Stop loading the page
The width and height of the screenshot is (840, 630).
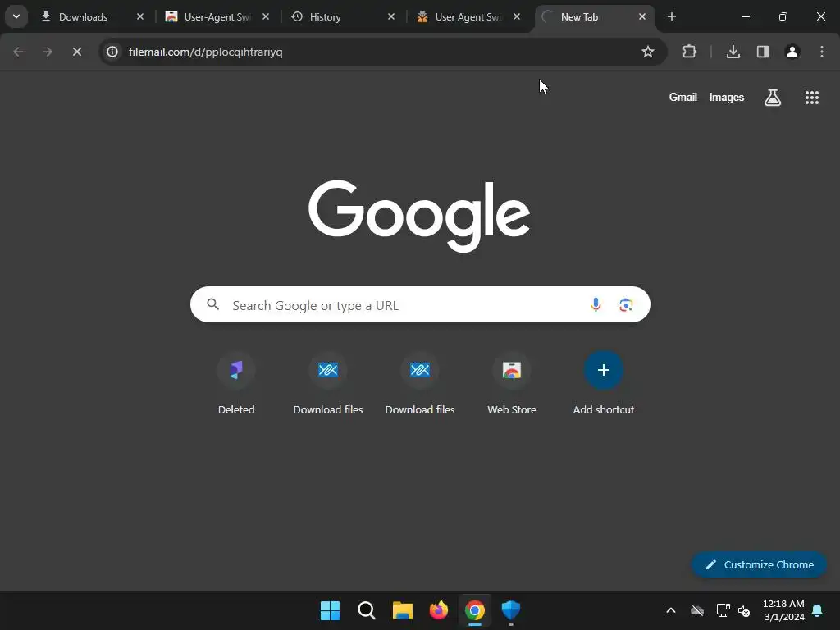pyautogui.click(x=76, y=52)
